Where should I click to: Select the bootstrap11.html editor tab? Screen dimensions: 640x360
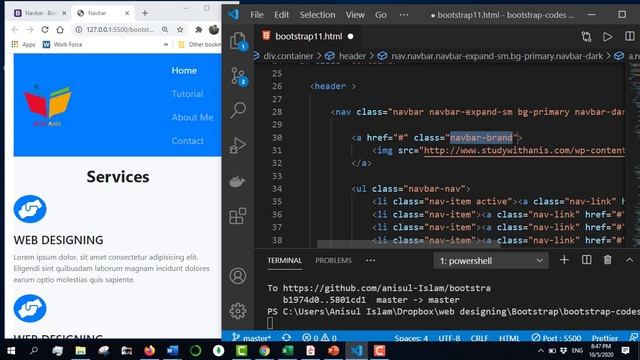coord(308,36)
